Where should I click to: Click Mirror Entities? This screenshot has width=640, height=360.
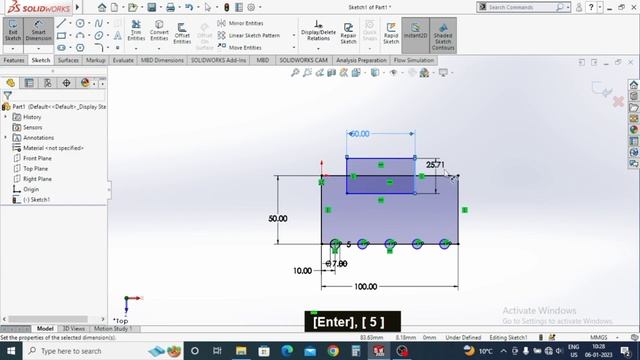coord(240,23)
